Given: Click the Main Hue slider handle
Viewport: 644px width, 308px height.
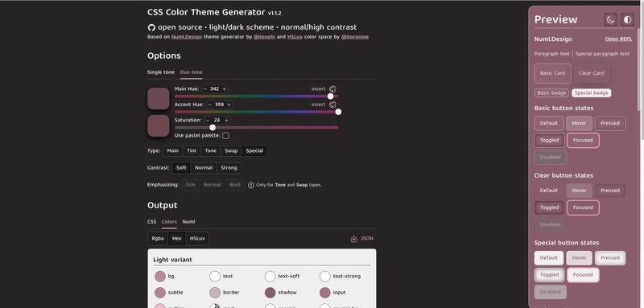Looking at the screenshot, I should [x=331, y=96].
